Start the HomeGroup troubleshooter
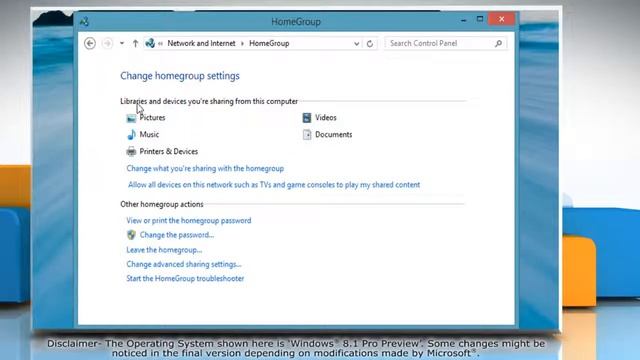 tap(185, 278)
